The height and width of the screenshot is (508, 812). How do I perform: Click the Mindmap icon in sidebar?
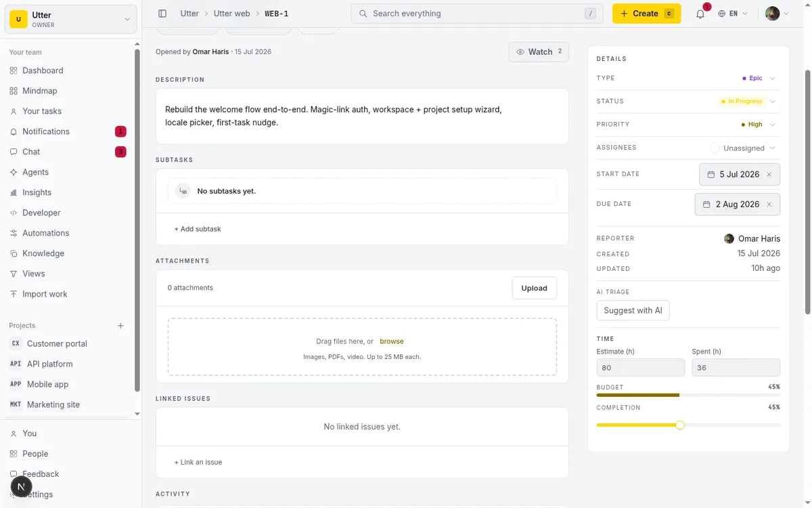tap(14, 91)
